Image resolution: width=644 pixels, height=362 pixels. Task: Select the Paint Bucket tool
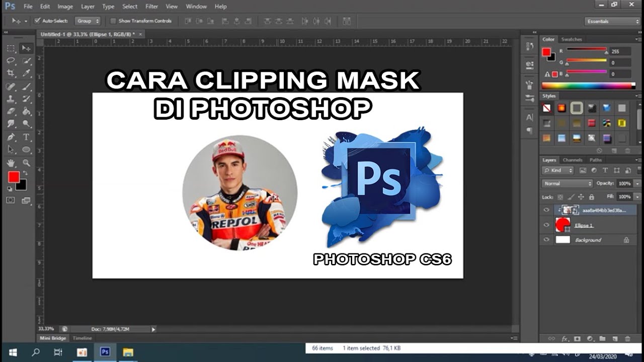(x=26, y=112)
